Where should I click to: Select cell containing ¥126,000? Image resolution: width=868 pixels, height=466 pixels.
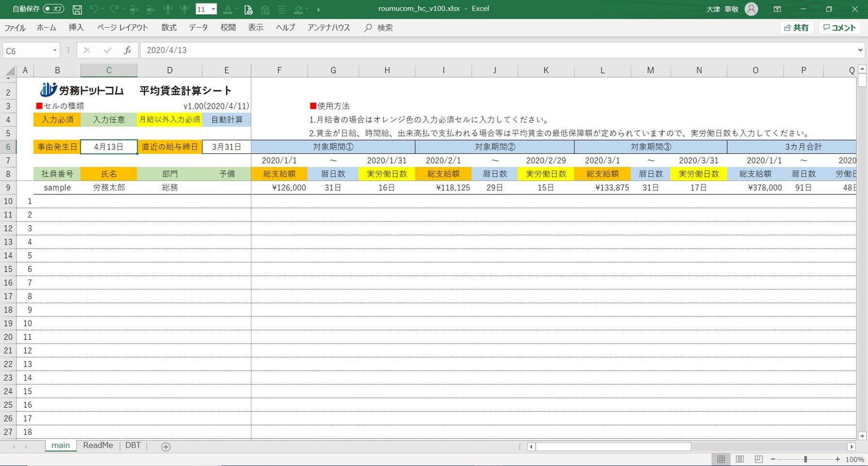tap(279, 187)
